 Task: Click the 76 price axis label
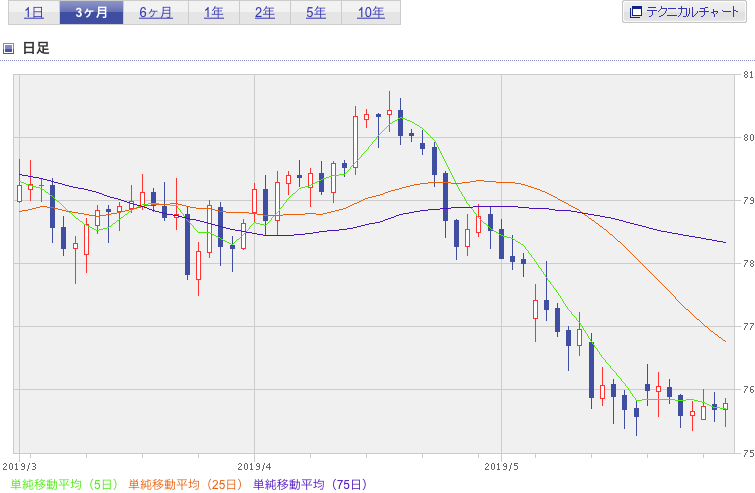pos(748,389)
